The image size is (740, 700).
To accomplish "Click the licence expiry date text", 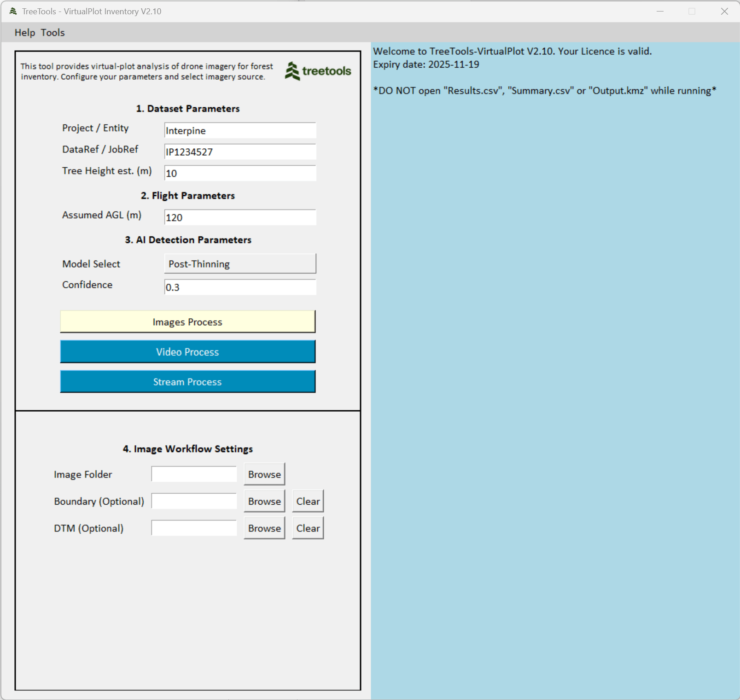I will [x=426, y=64].
